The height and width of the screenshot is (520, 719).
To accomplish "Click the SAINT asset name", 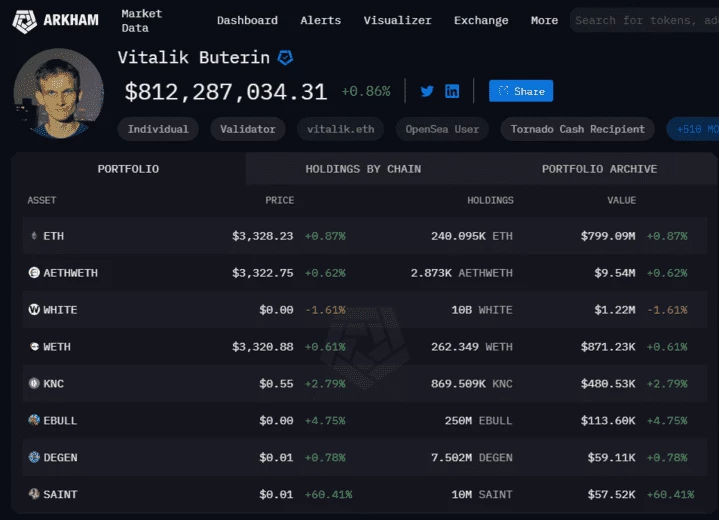I will [61, 494].
